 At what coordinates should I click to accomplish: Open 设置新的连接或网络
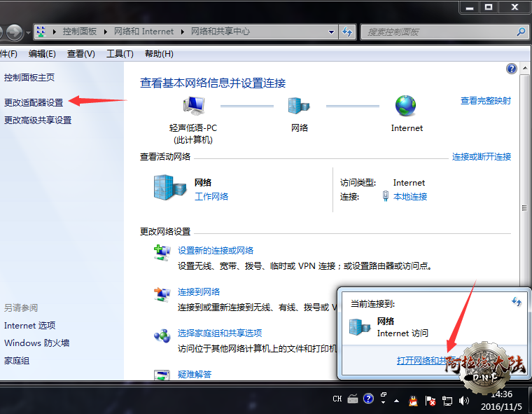(216, 251)
